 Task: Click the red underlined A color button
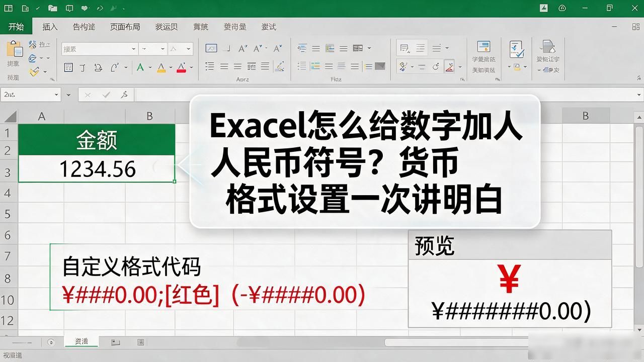coord(182,67)
